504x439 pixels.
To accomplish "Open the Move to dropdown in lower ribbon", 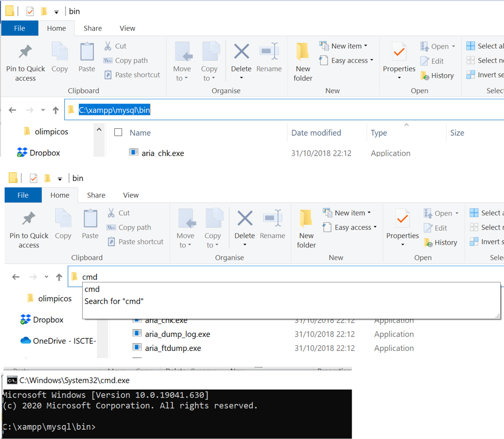I will [x=185, y=245].
